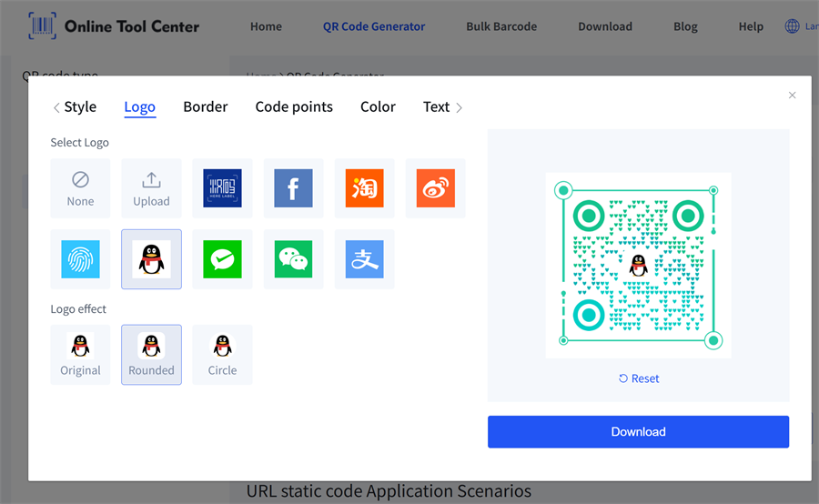Set logo effect to Circle
The image size is (819, 504).
[222, 355]
